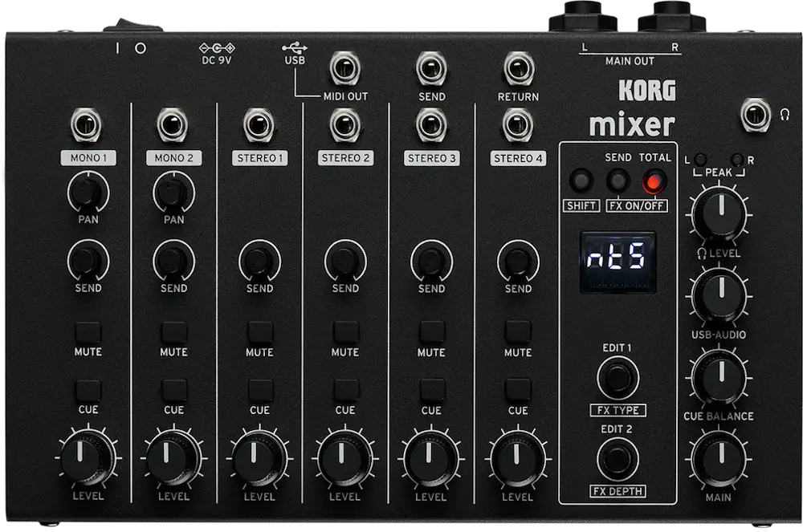Click the STEREO 4 channel label
This screenshot has height=532, width=803.
518,159
